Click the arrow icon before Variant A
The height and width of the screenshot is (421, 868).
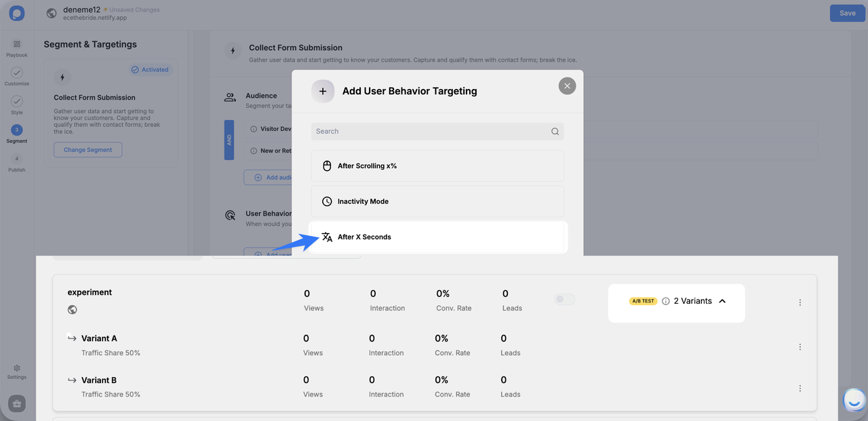coord(72,338)
